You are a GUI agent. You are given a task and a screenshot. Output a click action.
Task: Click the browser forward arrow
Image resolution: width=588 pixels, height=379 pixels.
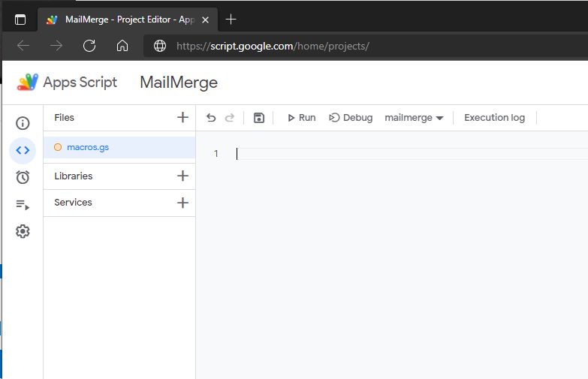point(56,46)
